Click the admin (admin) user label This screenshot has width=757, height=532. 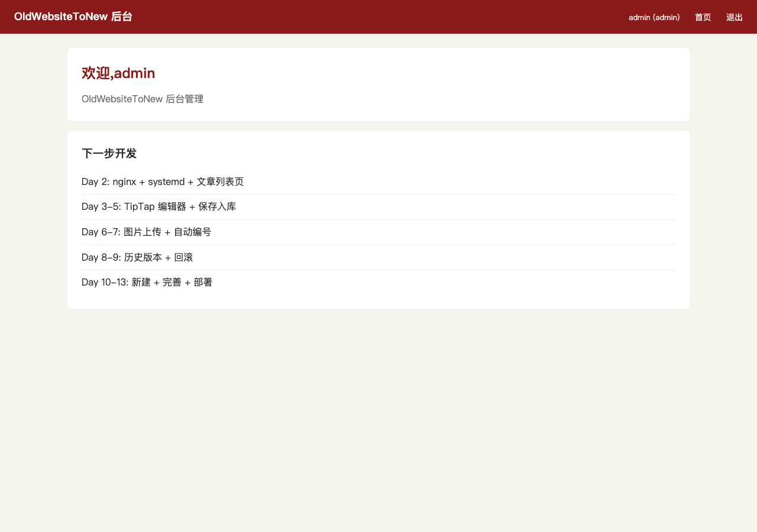click(x=654, y=17)
